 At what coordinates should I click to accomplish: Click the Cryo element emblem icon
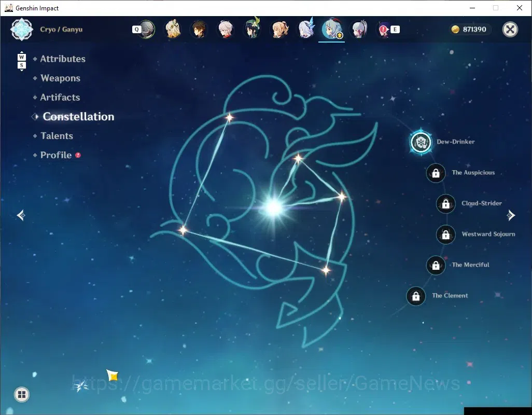(x=22, y=30)
